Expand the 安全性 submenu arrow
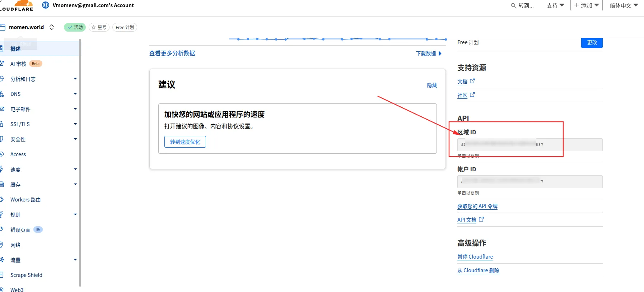The image size is (644, 292). tap(75, 139)
